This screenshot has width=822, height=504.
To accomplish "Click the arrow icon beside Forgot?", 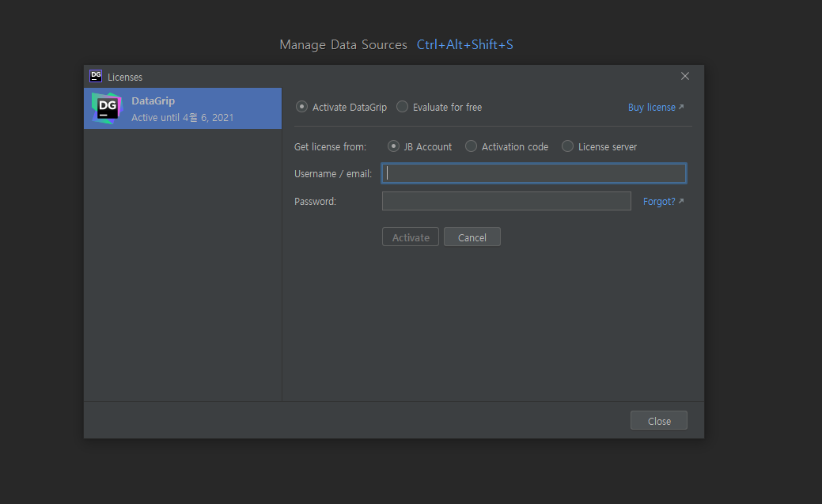I will pyautogui.click(x=681, y=201).
